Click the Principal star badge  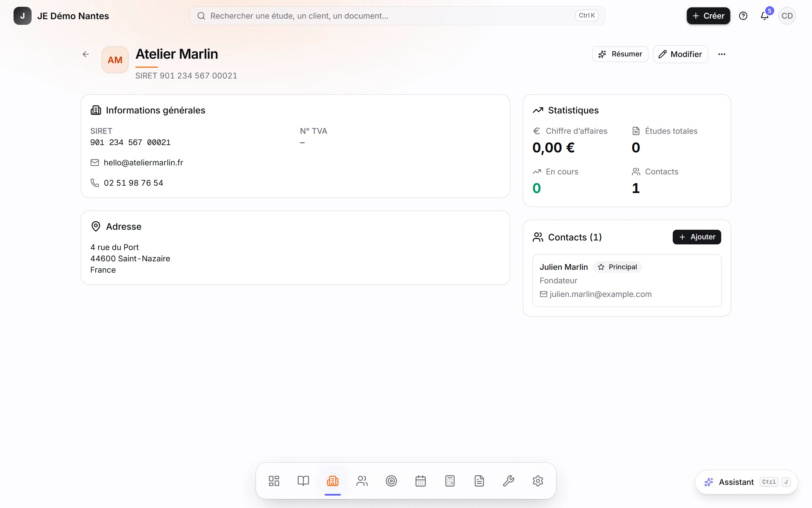(x=617, y=267)
